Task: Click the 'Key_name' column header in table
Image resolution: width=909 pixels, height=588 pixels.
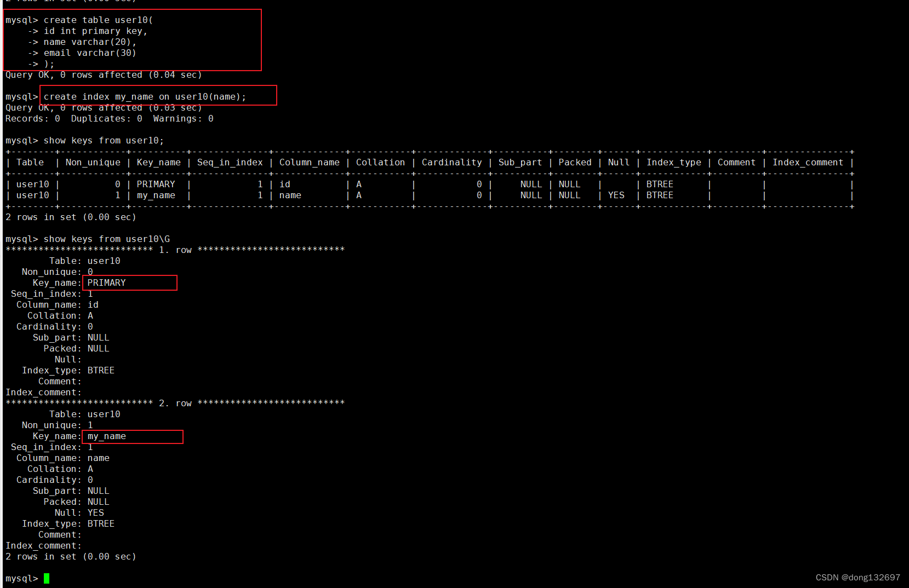Action: pos(159,163)
